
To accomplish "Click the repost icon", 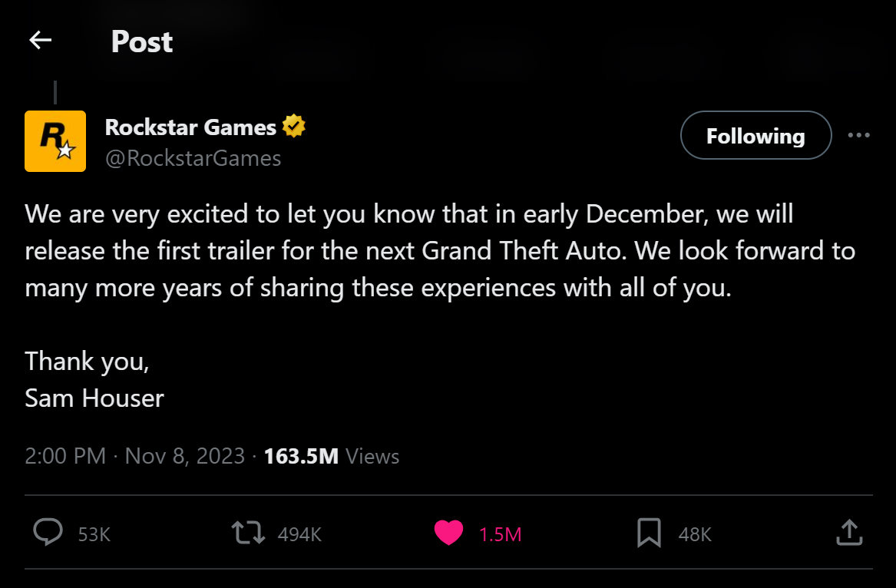I will [246, 533].
